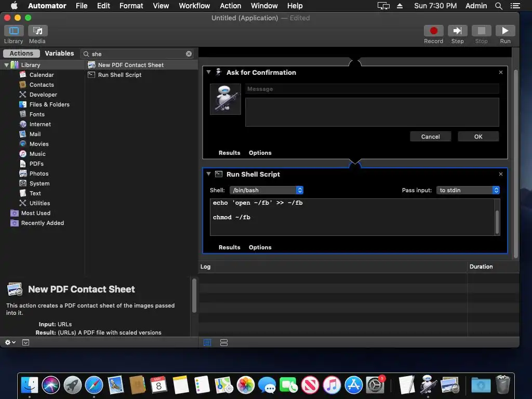Select Calendar in the Library list

pyautogui.click(x=42, y=75)
